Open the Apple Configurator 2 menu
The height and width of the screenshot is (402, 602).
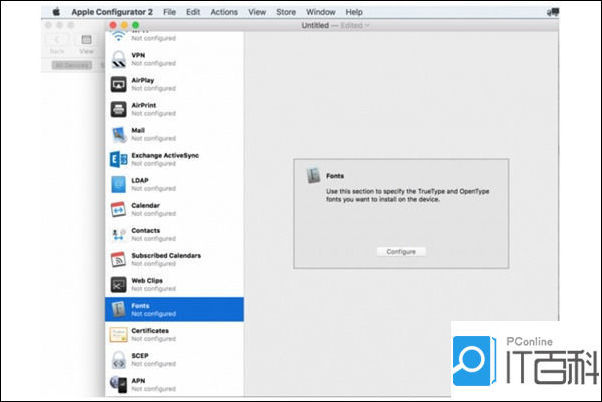112,12
